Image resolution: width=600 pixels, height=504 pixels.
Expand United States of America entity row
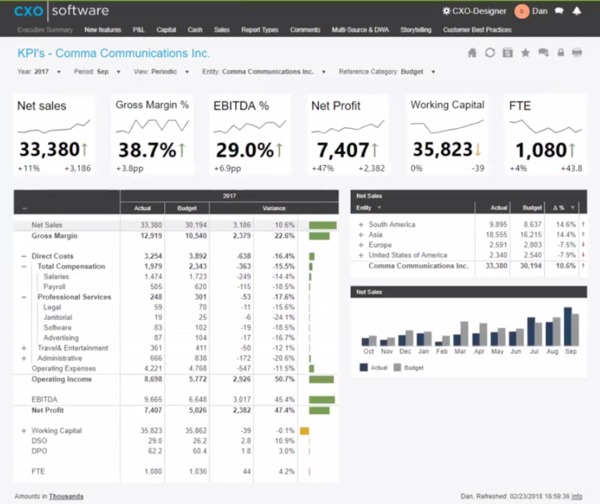pos(360,255)
